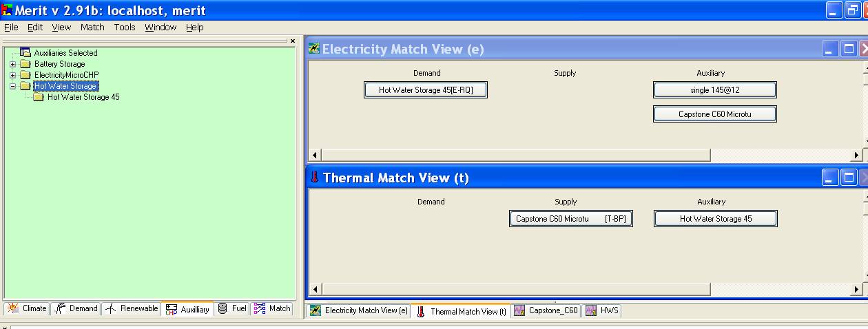
Task: Collapse the Hot Water Storage tree node
Action: pyautogui.click(x=12, y=86)
